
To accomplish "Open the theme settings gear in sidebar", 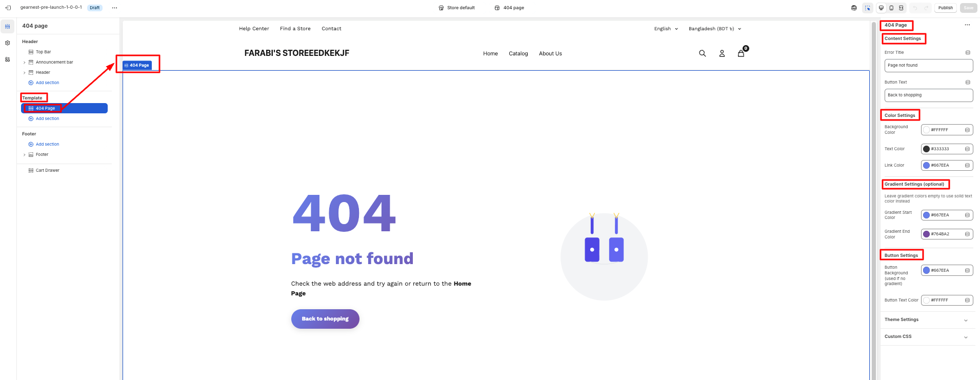I will tap(8, 43).
